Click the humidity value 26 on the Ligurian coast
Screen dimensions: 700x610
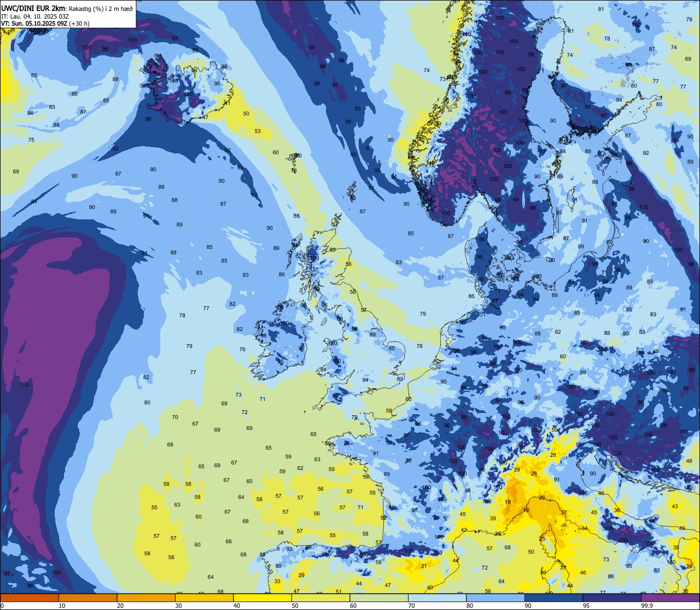pos(542,498)
